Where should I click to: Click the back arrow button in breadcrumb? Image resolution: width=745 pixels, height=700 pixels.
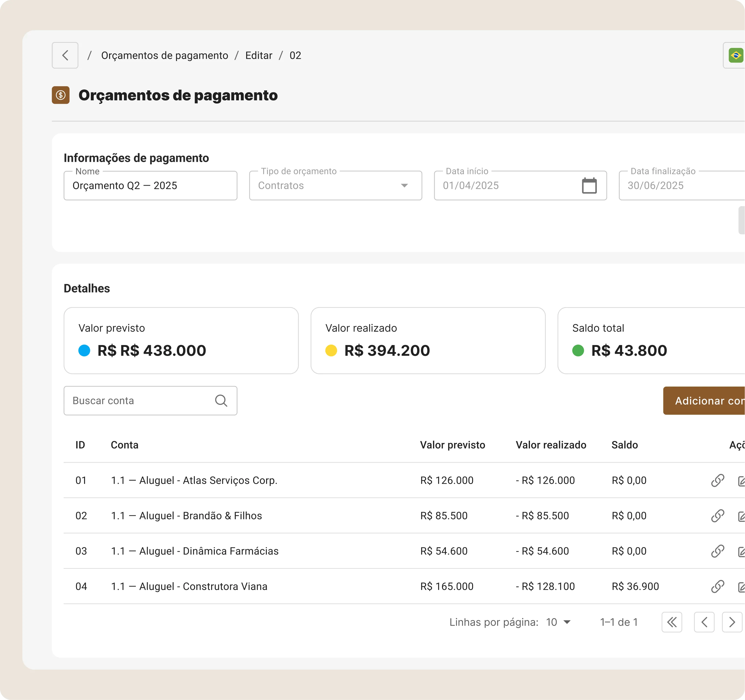coord(65,55)
